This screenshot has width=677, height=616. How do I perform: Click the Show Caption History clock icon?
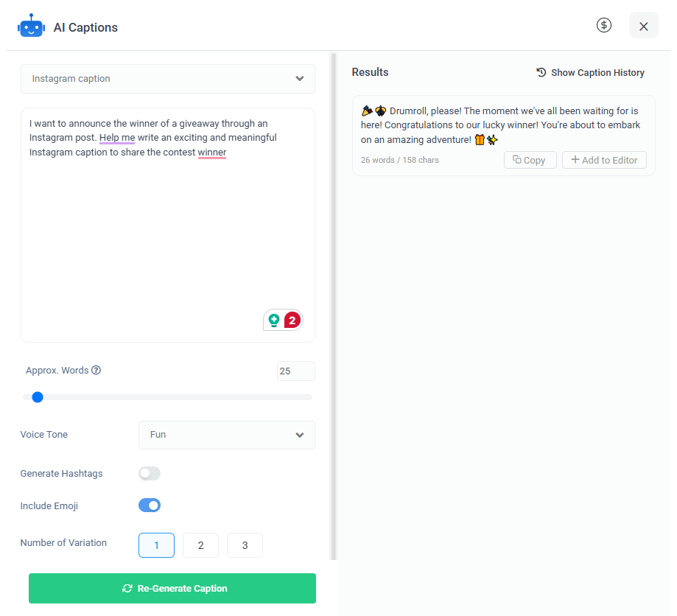(541, 72)
